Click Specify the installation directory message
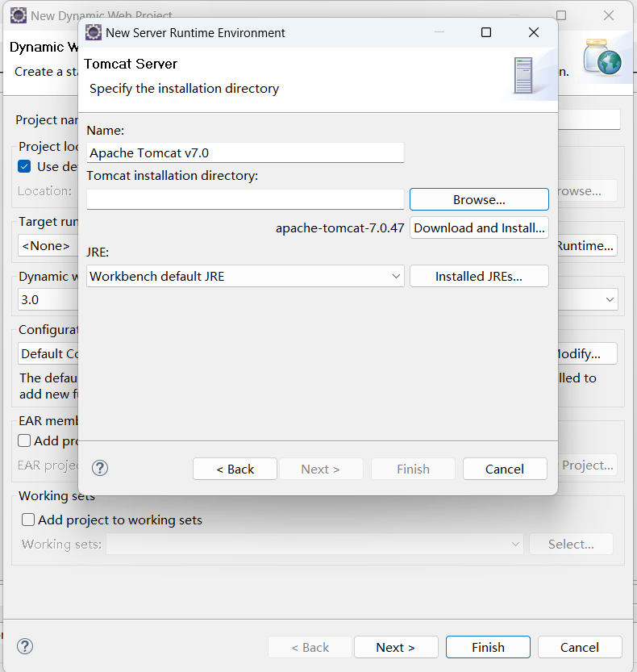The height and width of the screenshot is (672, 637). point(184,88)
